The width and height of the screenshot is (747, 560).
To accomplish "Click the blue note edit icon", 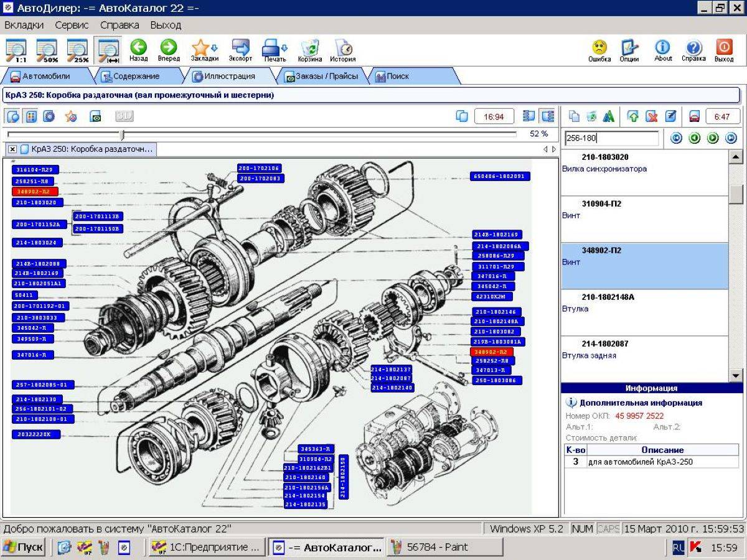I will (x=670, y=116).
